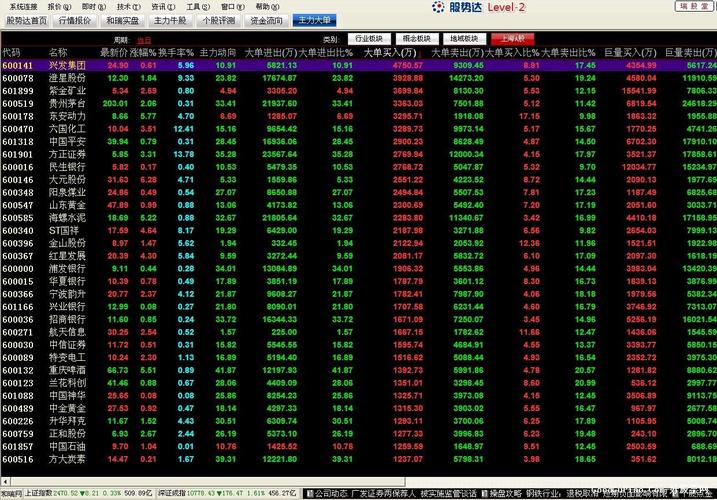Sort by the 最新价 column header

(113, 53)
